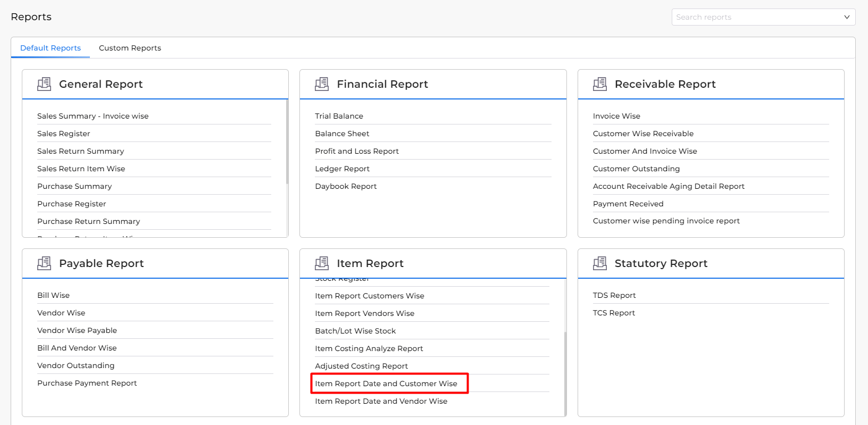
Task: Open the Payment Received report
Action: coord(628,204)
